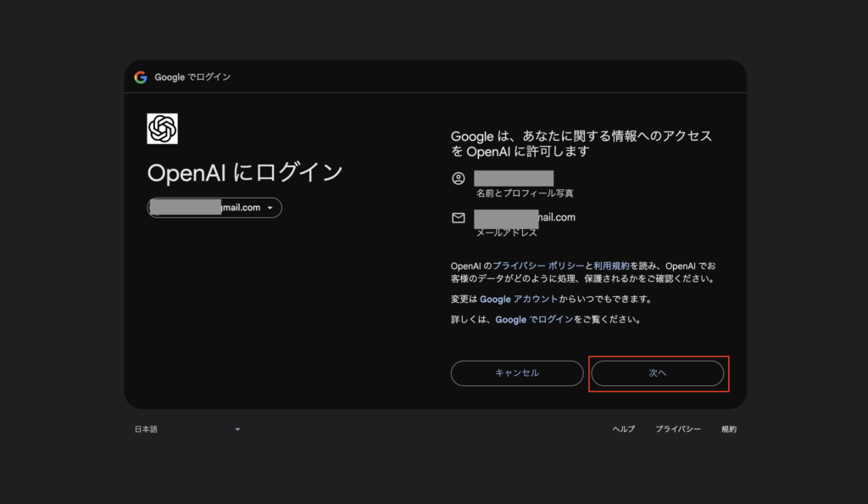Screen dimensions: 868x504
Task: Click the OpenAI logo icon
Action: pos(162,128)
